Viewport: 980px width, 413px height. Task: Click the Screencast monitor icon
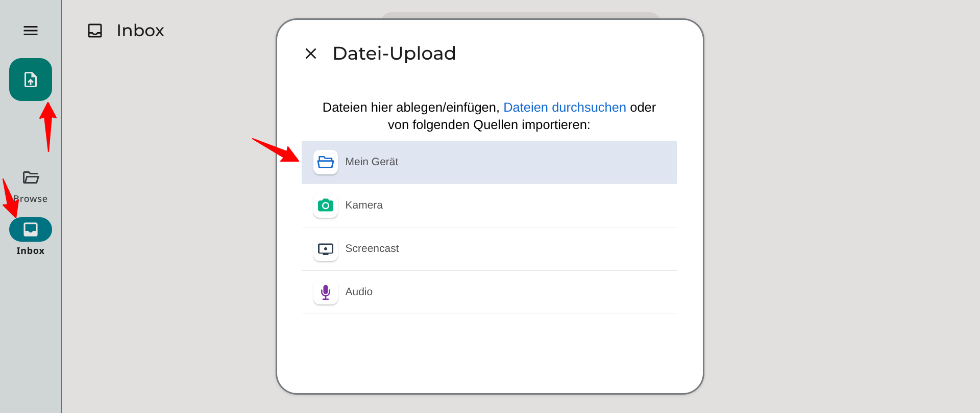point(325,249)
